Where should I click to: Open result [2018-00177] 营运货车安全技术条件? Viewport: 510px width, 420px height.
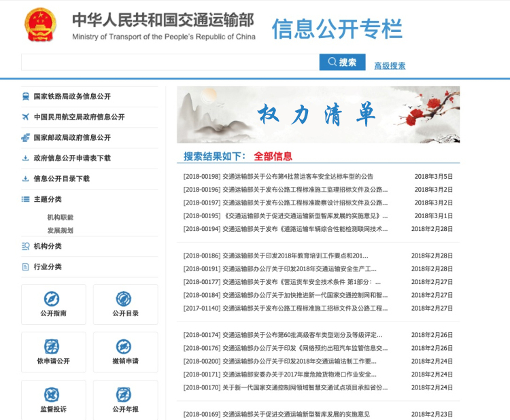point(282,282)
